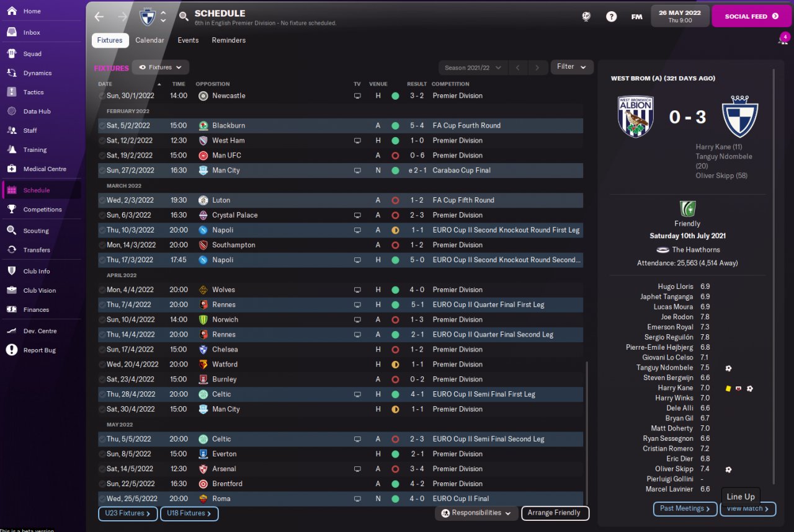Click the team switcher up/down chevrons
The image size is (794, 532).
pos(163,17)
